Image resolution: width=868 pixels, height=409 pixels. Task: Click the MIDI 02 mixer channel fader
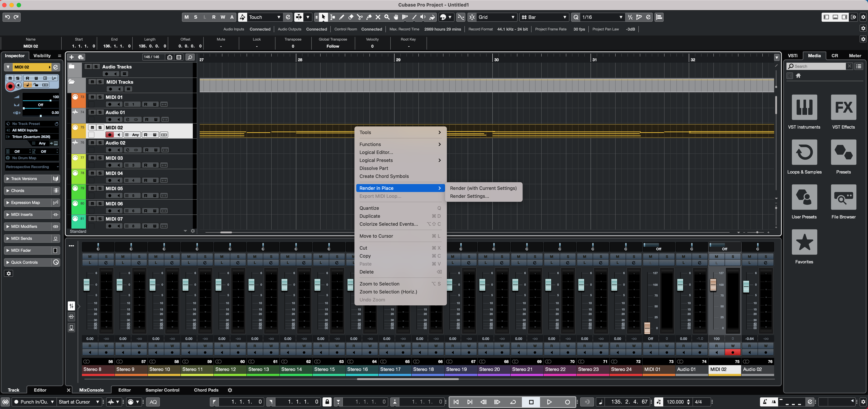pos(713,285)
